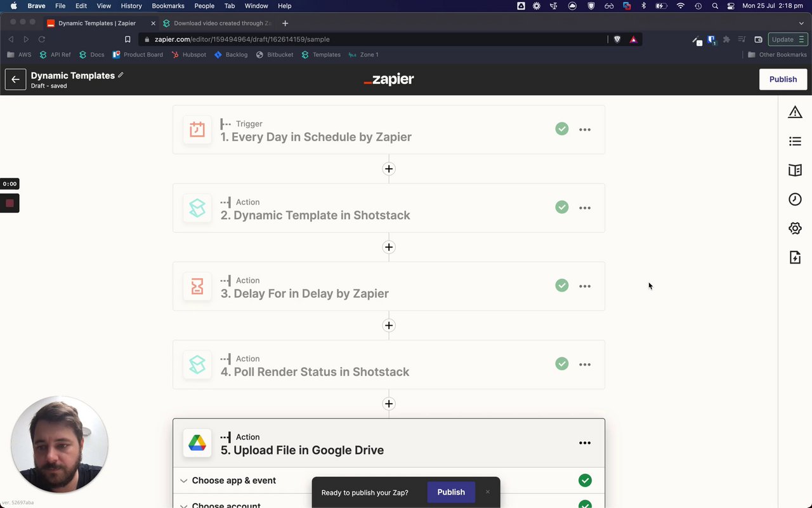Screen dimensions: 812x508
Task: Open the Bookmarks menu
Action: 168,6
